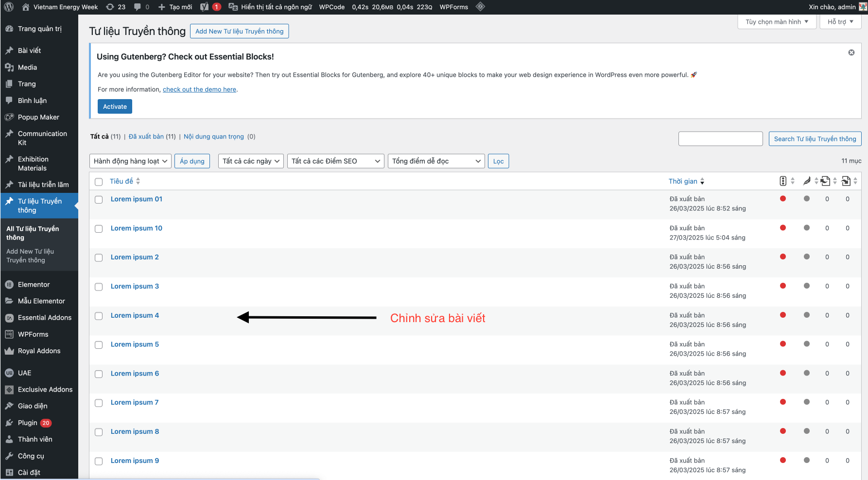This screenshot has height=480, width=868.
Task: Open the Hành động hàng loạt dropdown
Action: pos(130,161)
